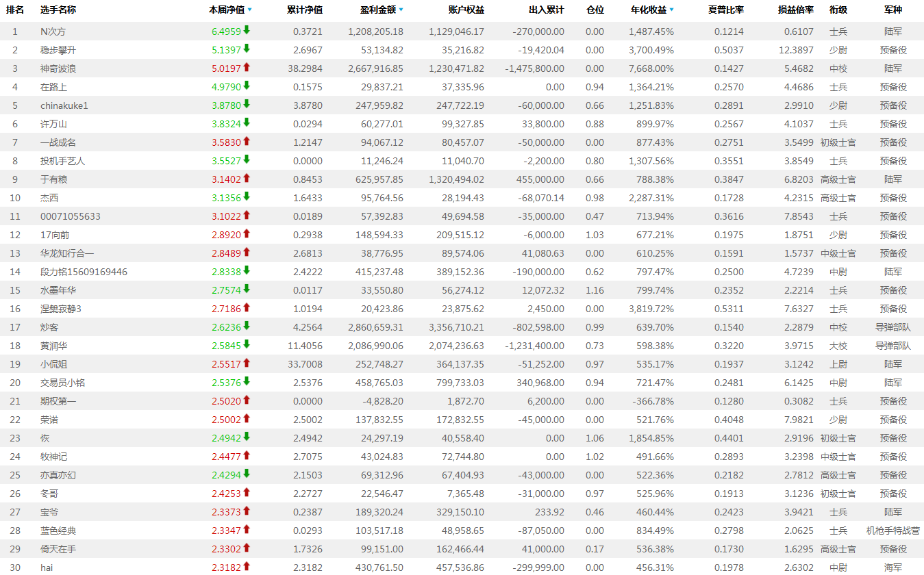
Task: Click the green down arrow in N次方 row
Action: click(x=247, y=30)
